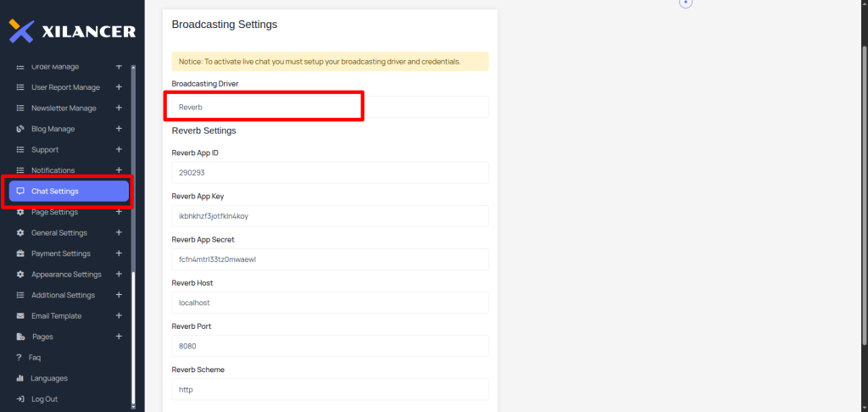Image resolution: width=868 pixels, height=412 pixels.
Task: Click the General Settings gear icon
Action: [20, 232]
